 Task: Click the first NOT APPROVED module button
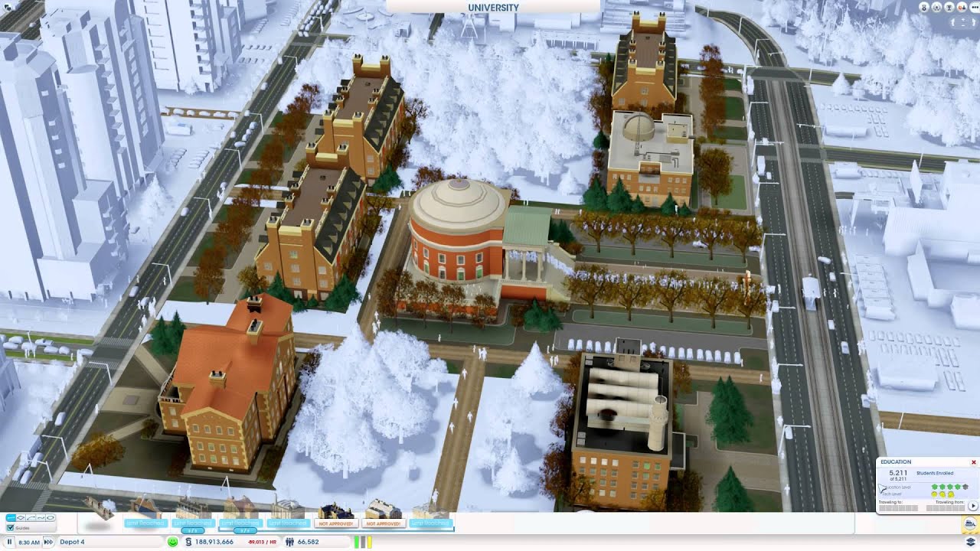(336, 523)
